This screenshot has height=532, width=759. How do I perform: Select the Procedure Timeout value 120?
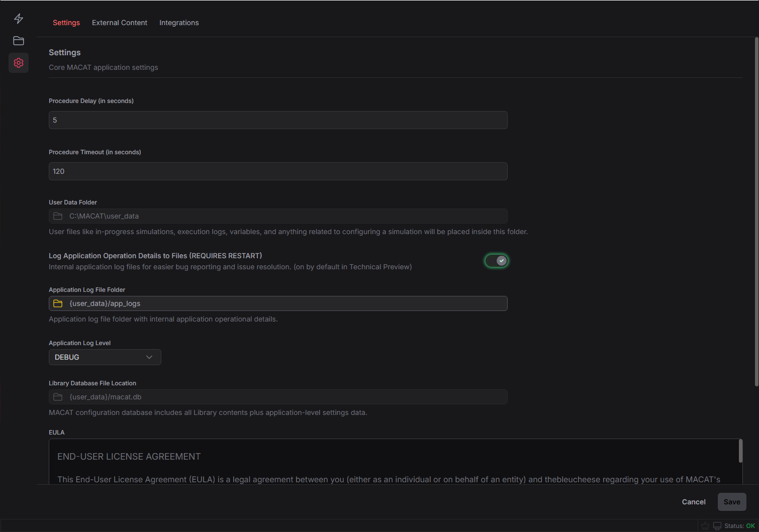click(x=278, y=171)
